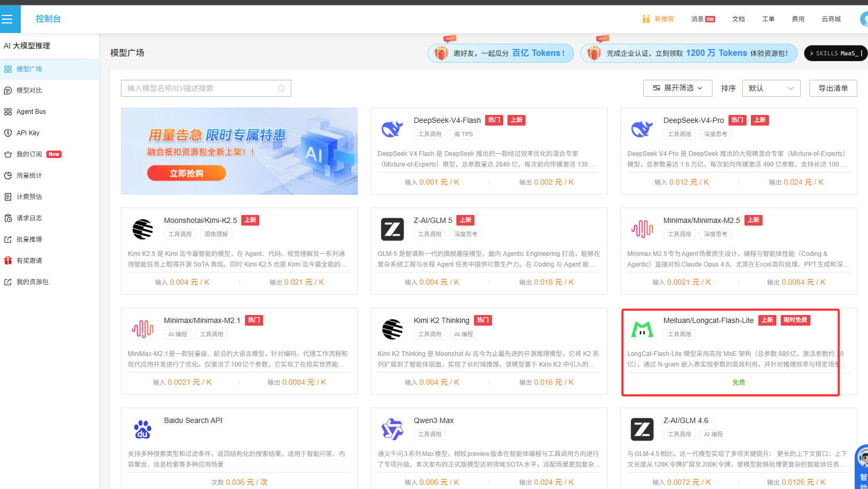Open the 排序 默认 sort dropdown
The image size is (868, 489).
coord(772,88)
